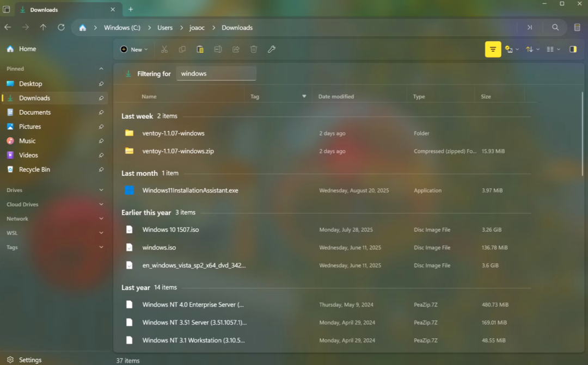This screenshot has height=365, width=588.
Task: Expand the WSL section
Action: pyautogui.click(x=101, y=233)
